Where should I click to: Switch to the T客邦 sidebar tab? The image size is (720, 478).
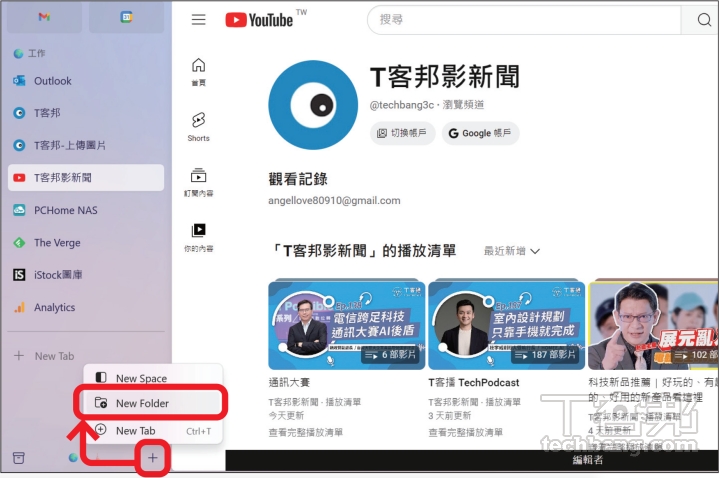tap(86, 113)
